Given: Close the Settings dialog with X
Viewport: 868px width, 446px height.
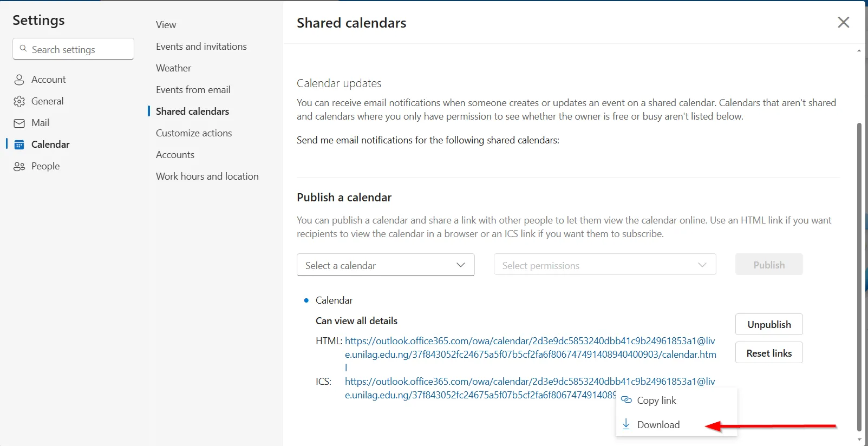Looking at the screenshot, I should 843,22.
